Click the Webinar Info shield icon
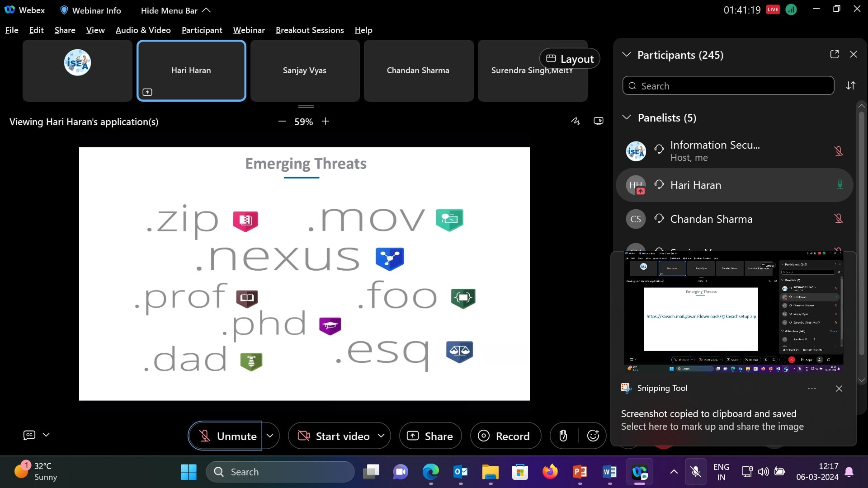Screen dimensions: 868x488 (64, 10)
